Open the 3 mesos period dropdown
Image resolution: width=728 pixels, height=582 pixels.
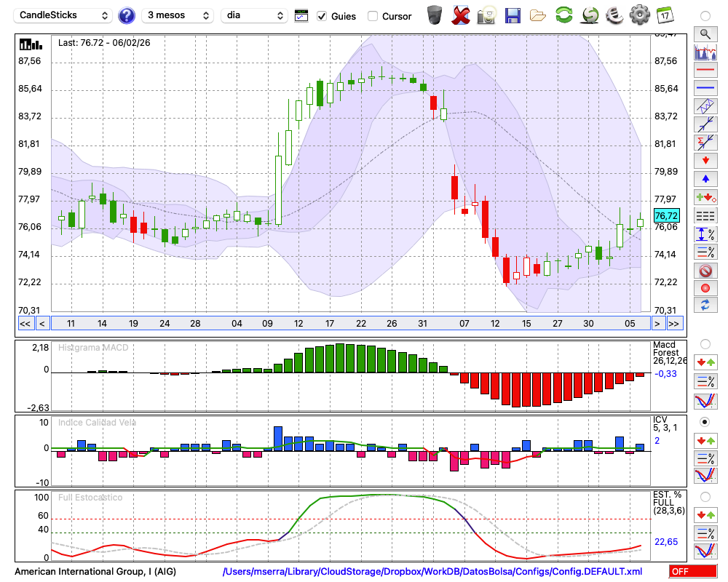pyautogui.click(x=178, y=15)
